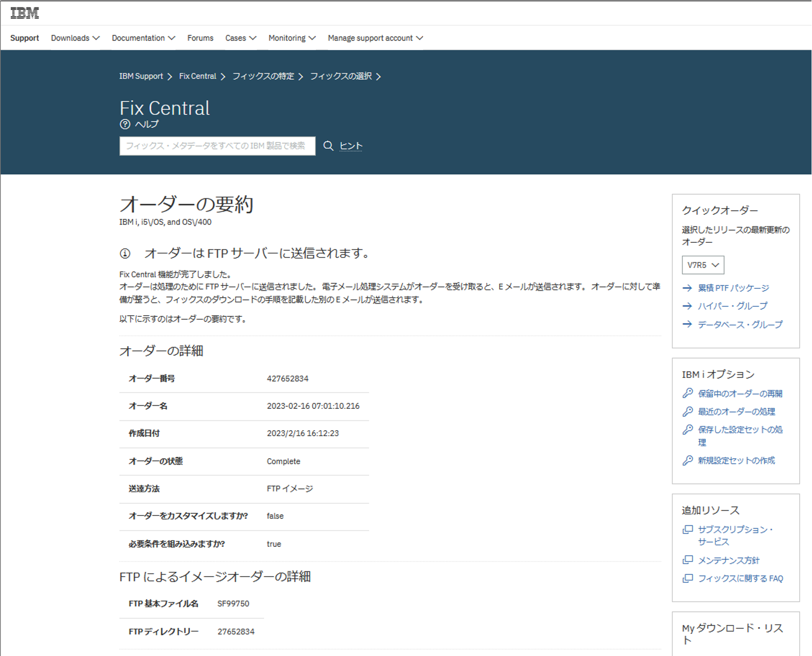Click FTP base file name SF99750

coord(233,604)
